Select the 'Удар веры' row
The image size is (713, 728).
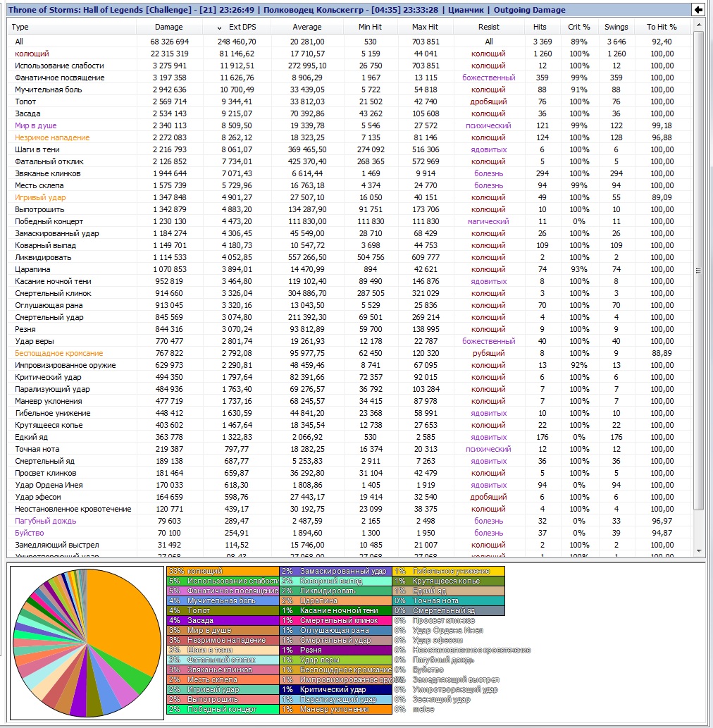[x=350, y=341]
